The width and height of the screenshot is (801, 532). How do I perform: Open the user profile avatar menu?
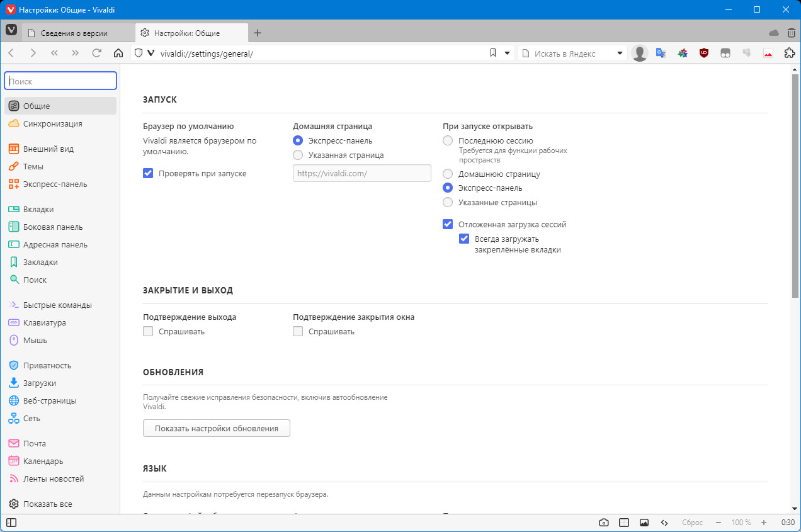tap(640, 54)
